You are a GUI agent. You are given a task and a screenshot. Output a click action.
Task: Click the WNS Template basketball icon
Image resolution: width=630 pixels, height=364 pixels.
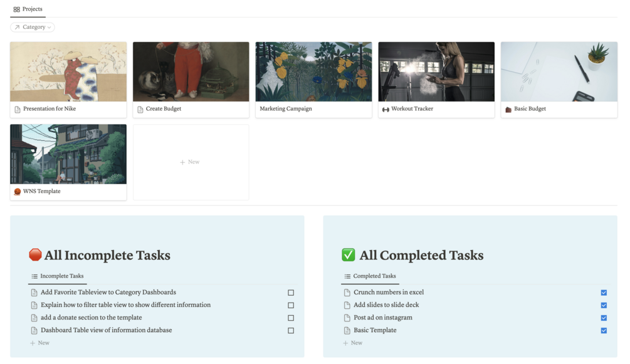(18, 192)
